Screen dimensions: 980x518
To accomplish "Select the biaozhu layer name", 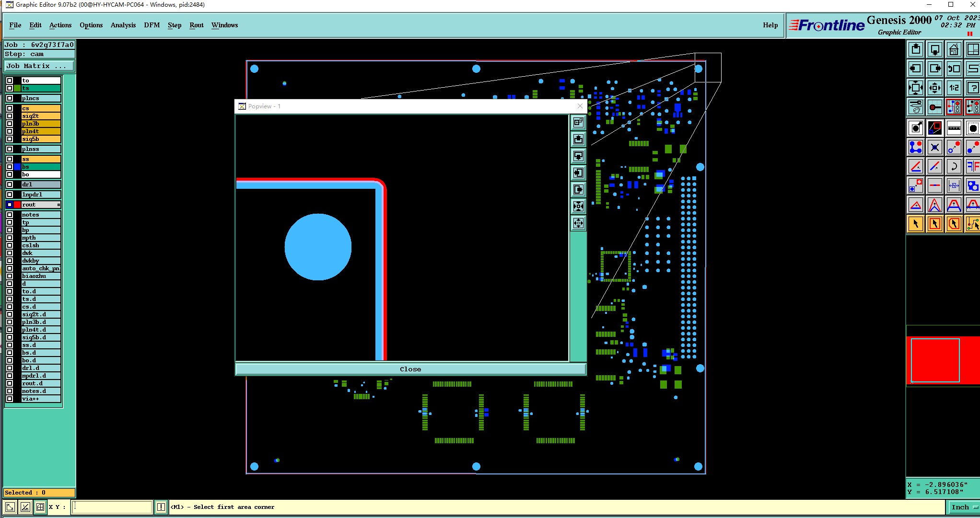I will pyautogui.click(x=41, y=276).
